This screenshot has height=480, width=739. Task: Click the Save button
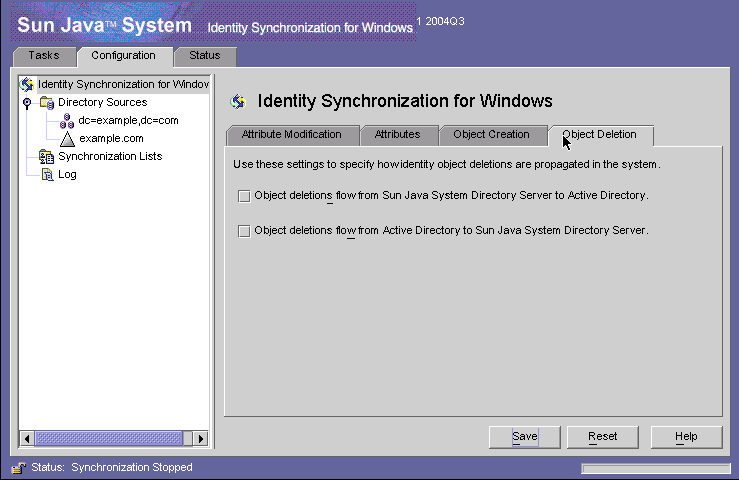pos(525,437)
